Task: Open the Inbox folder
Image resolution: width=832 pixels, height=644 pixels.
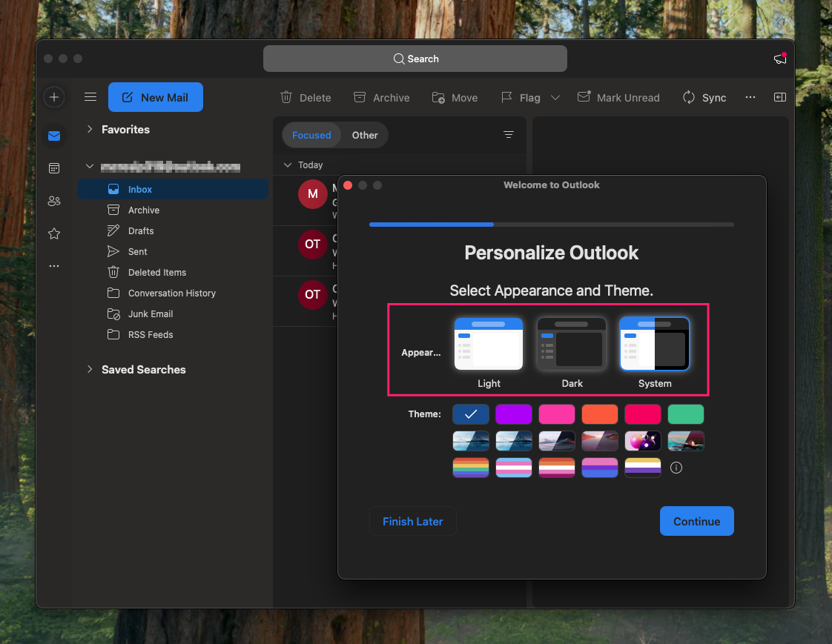Action: (173, 190)
